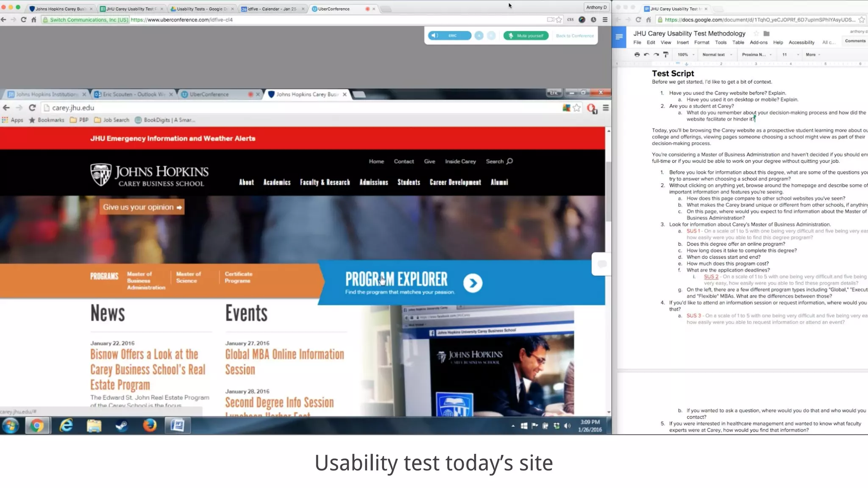
Task: Open the File menu in Google Docs
Action: tap(637, 42)
